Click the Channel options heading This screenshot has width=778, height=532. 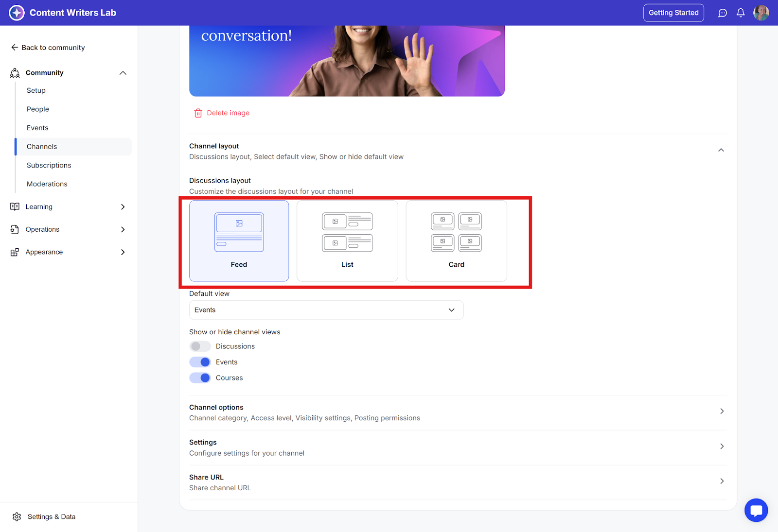[216, 408]
